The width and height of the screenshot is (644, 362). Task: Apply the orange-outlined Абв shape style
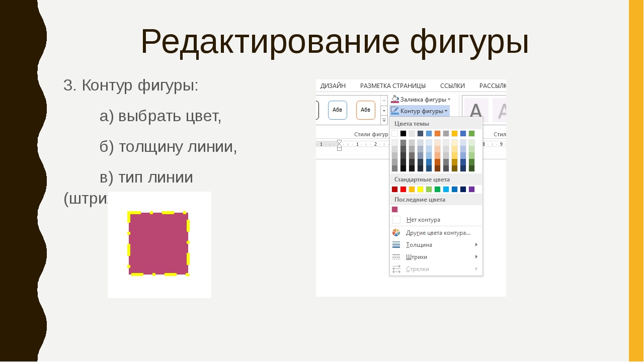[x=366, y=110]
